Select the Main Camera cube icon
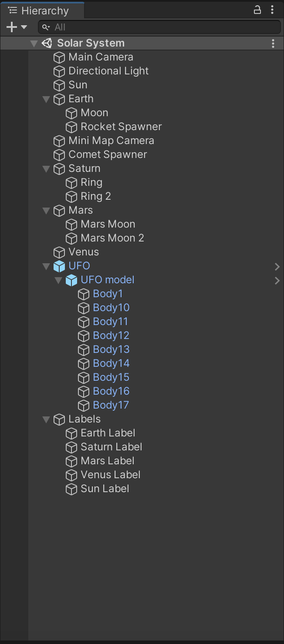Screen dimensions: 284x644 click(x=59, y=57)
